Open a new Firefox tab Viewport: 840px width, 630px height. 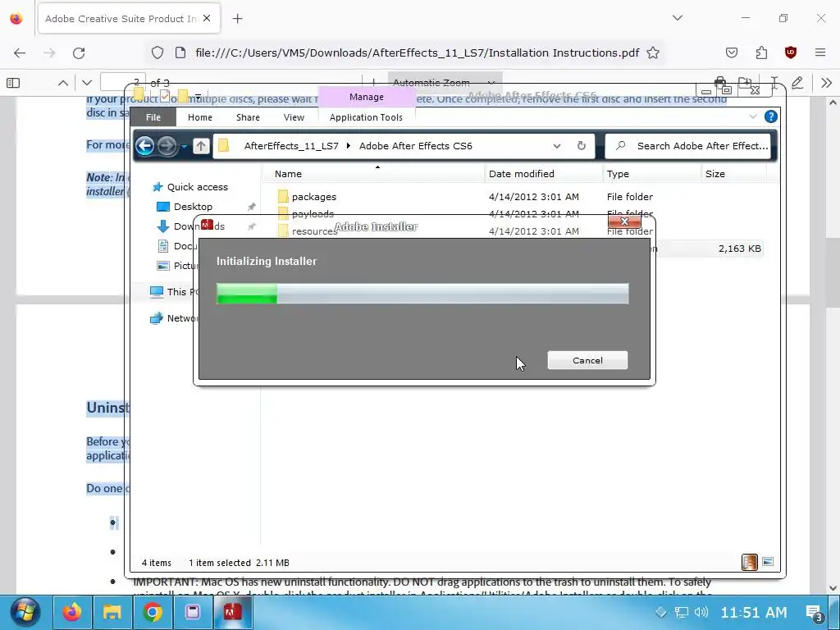237,19
